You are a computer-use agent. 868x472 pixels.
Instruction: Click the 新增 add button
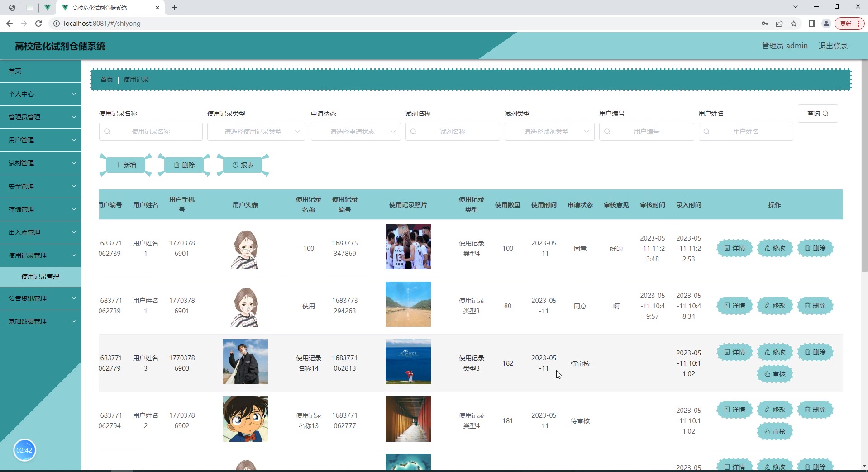125,165
